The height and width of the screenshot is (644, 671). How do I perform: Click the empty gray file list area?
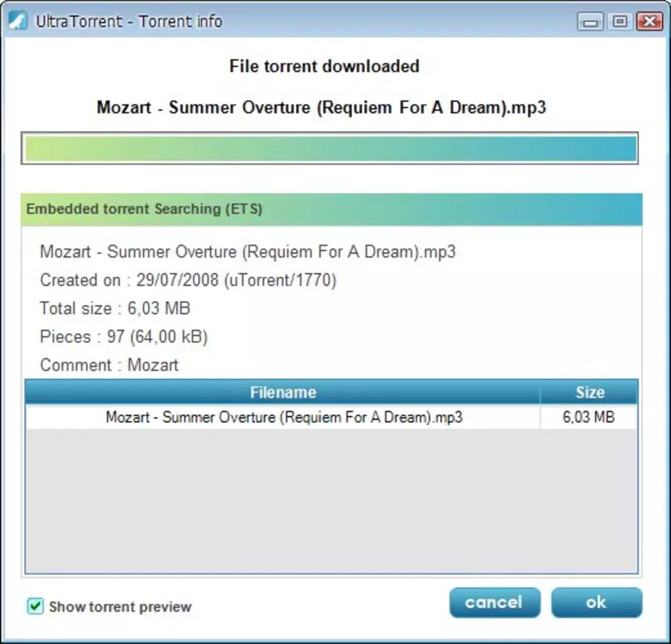click(x=331, y=501)
